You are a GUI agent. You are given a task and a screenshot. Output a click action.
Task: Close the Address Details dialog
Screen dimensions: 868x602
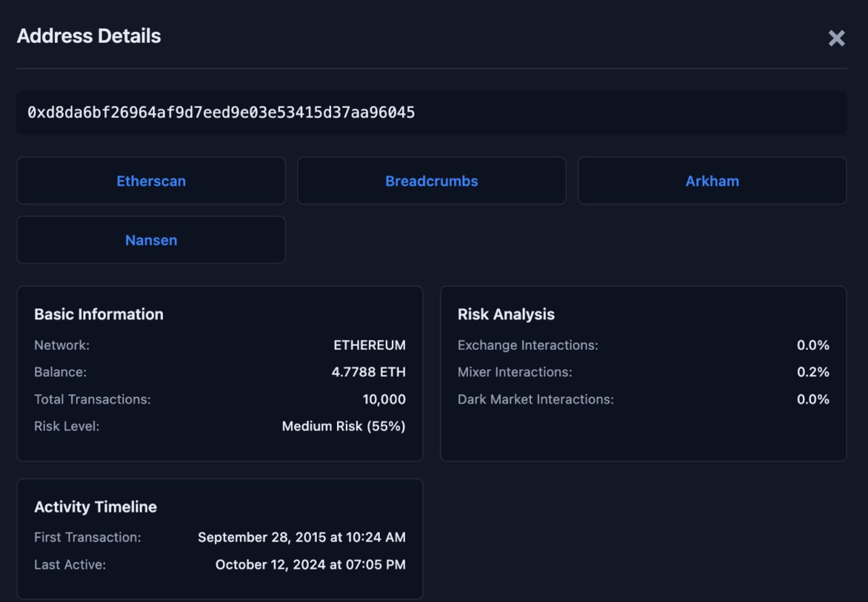pos(836,38)
